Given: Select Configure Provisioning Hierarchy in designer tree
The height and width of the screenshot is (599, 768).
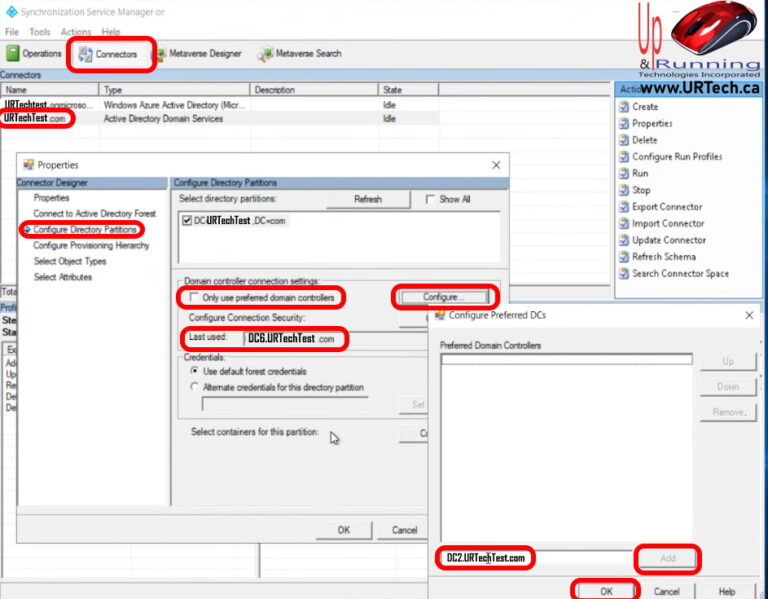Looking at the screenshot, I should [x=90, y=245].
